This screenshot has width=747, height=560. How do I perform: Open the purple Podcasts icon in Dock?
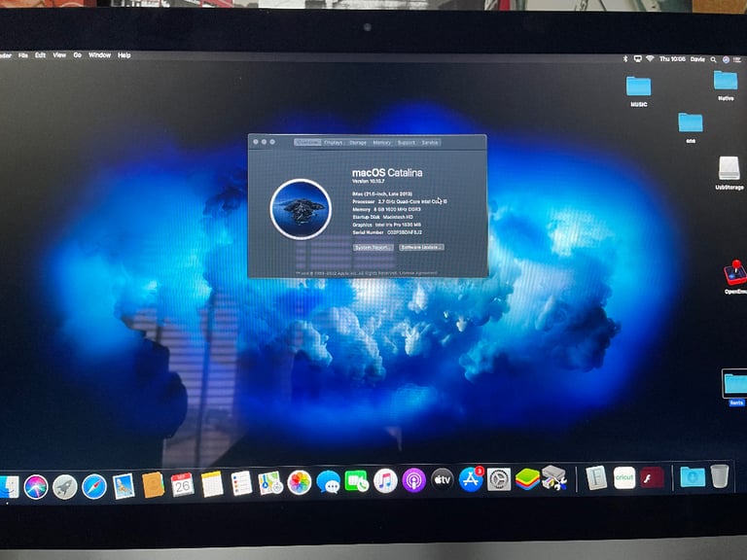[x=413, y=480]
